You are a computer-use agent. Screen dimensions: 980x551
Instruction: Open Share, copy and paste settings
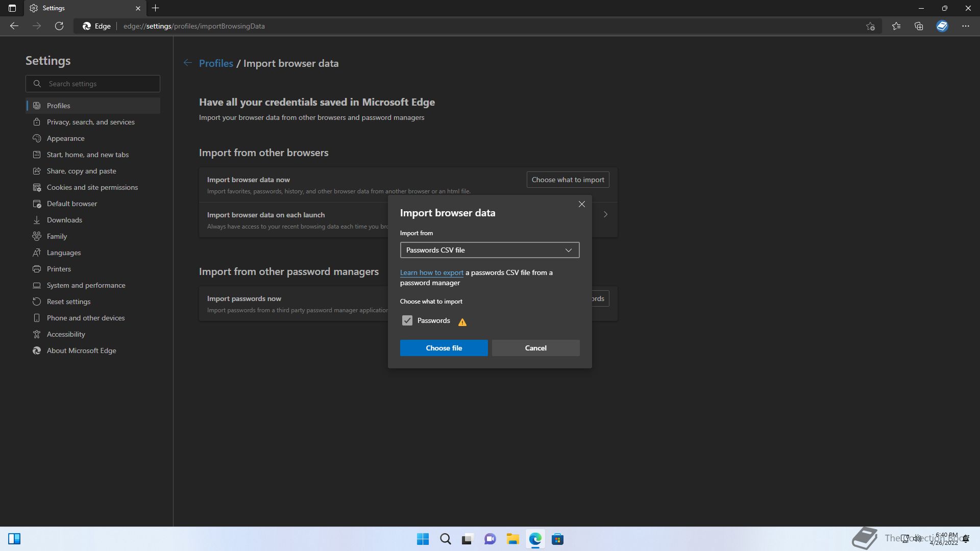93,171
